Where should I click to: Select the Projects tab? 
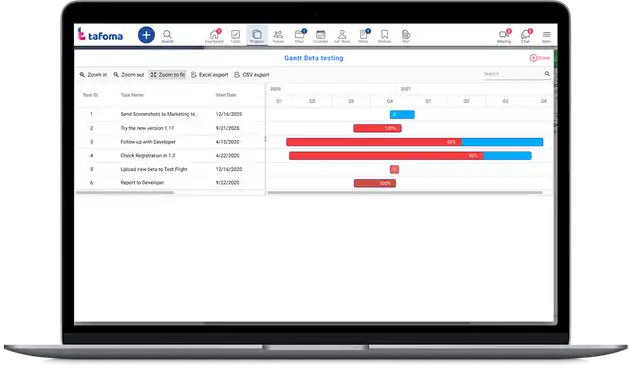click(x=257, y=36)
